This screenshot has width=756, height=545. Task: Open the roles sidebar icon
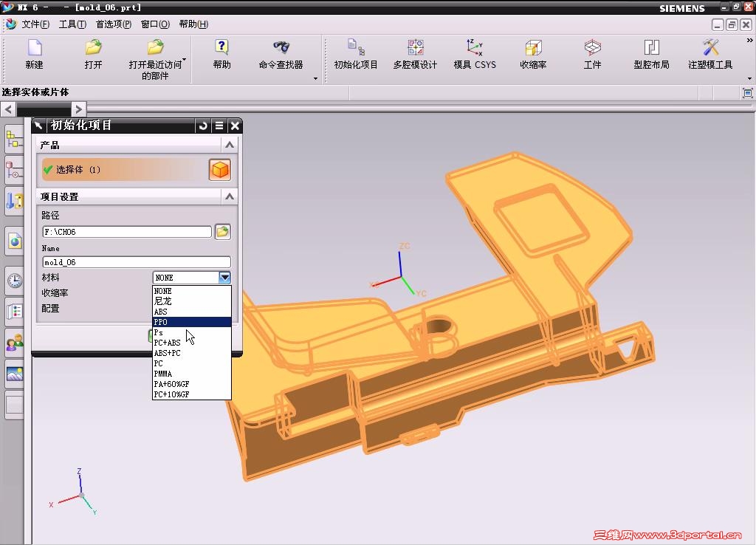[x=15, y=343]
